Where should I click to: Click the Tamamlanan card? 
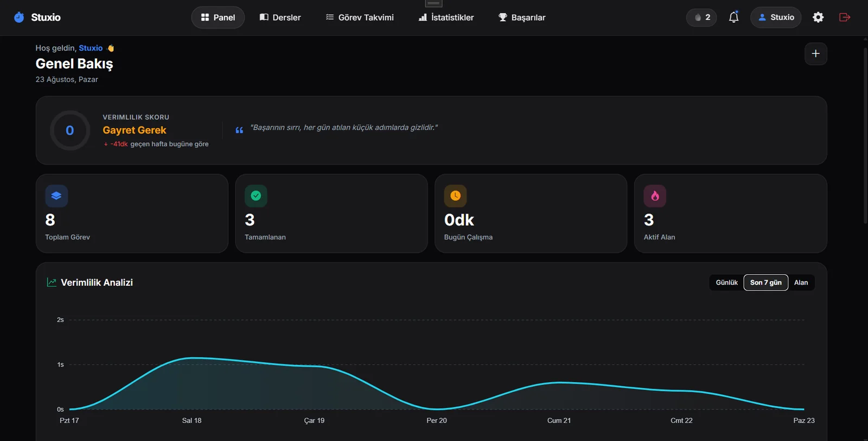(331, 213)
